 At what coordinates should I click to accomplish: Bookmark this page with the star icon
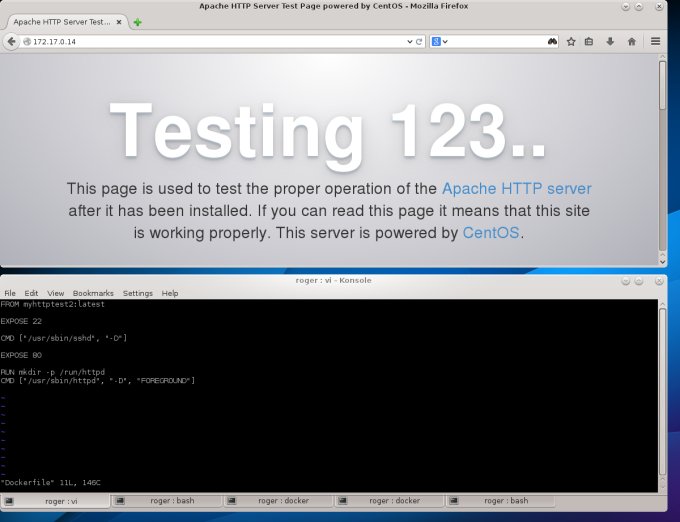pos(571,42)
